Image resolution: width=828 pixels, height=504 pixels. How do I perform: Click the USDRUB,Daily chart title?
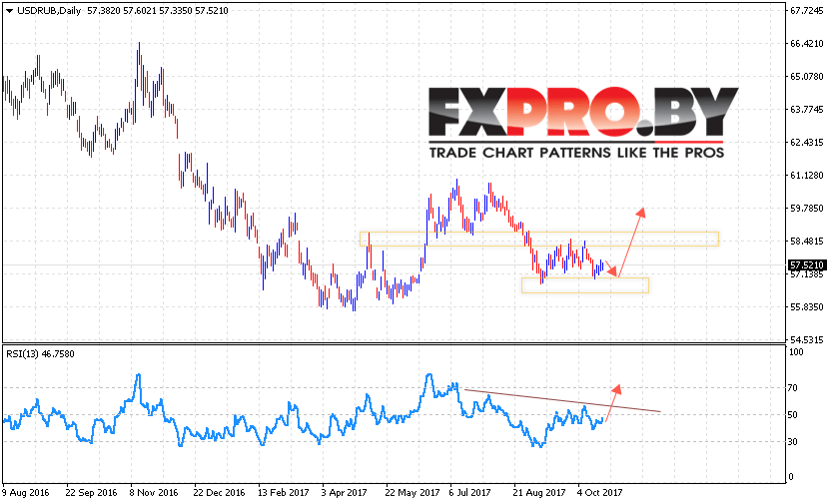click(x=49, y=11)
